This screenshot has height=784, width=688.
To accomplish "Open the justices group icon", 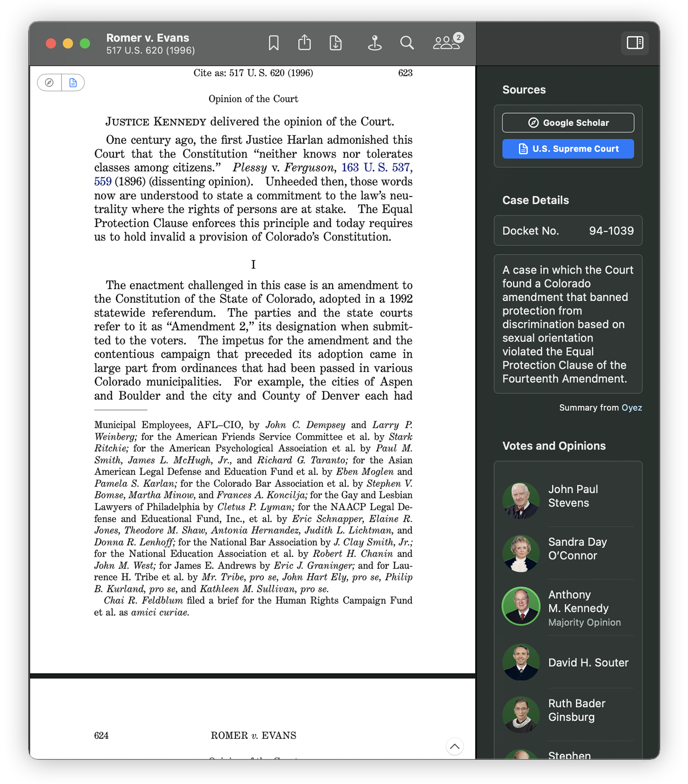I will tap(447, 43).
